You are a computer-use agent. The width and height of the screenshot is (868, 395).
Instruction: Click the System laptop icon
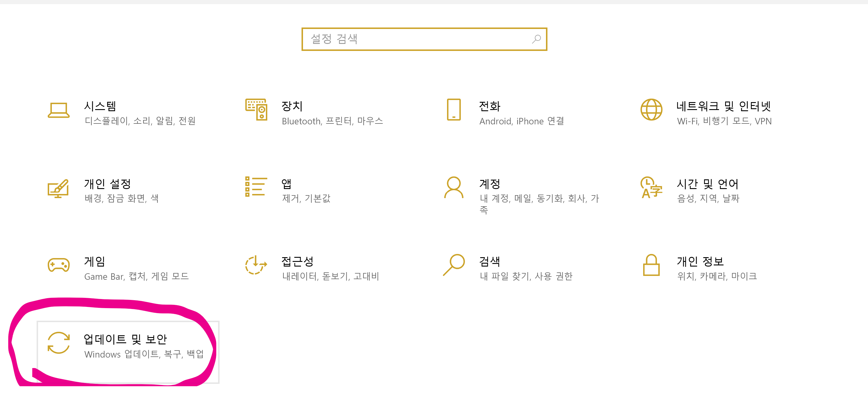coord(59,110)
